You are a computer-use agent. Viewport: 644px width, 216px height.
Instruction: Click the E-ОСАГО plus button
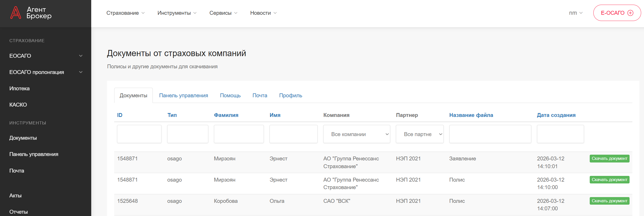click(617, 13)
